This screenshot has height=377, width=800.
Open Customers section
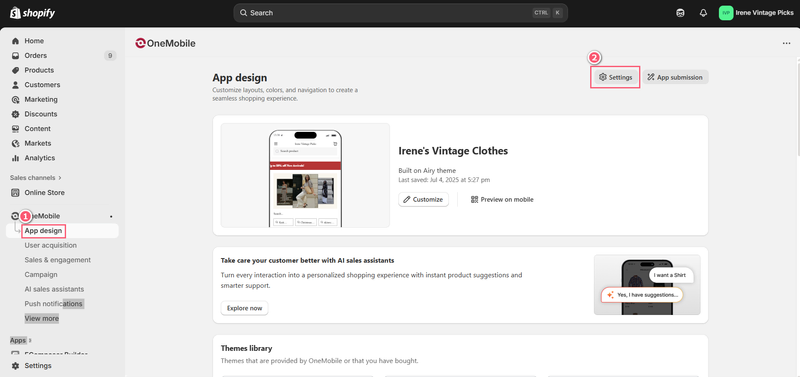click(x=42, y=85)
